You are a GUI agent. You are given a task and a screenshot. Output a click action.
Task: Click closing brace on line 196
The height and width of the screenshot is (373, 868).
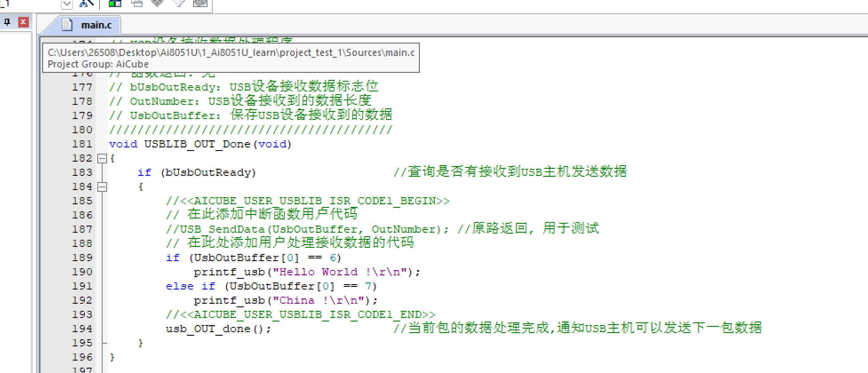pyautogui.click(x=112, y=357)
